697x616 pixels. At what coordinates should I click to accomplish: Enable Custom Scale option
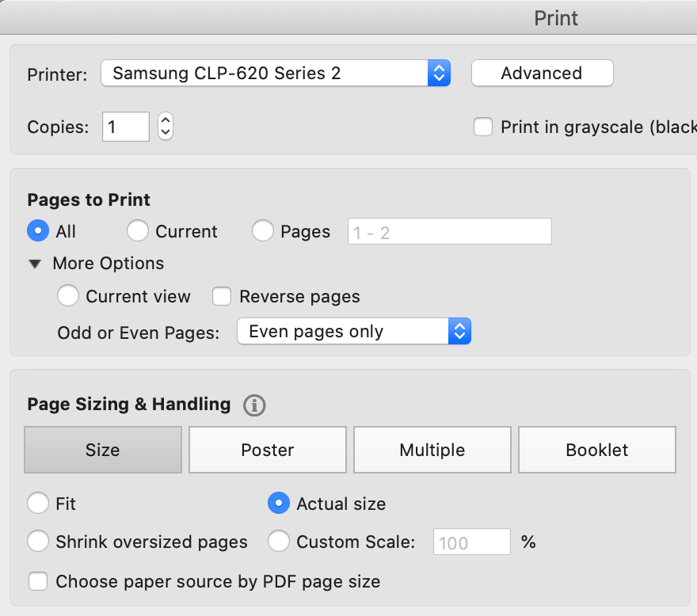coord(279,542)
